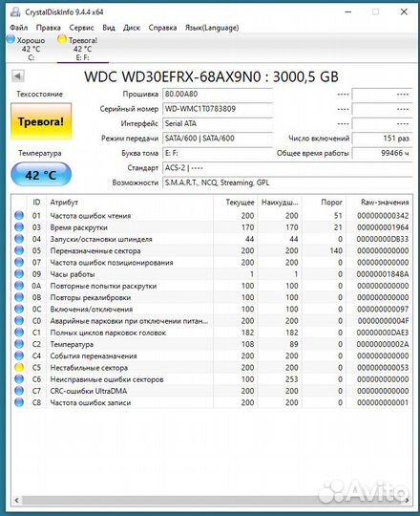Viewport: 420px width, 516px height.
Task: Click the Возможности field S.M.A.R.T., NCQ
Action: (x=287, y=183)
